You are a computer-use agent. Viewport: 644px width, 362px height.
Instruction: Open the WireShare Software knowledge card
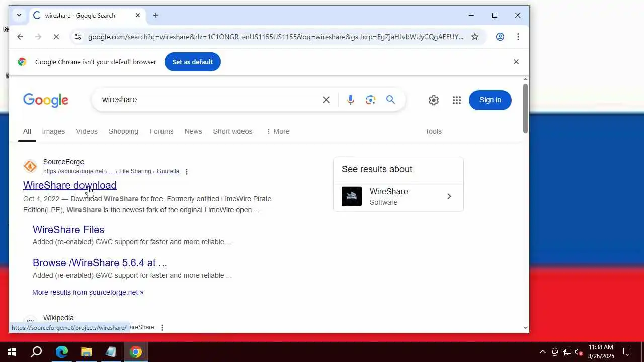coord(398,197)
